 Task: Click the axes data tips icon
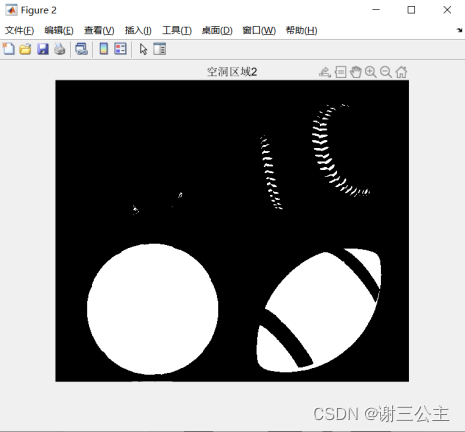(x=341, y=72)
